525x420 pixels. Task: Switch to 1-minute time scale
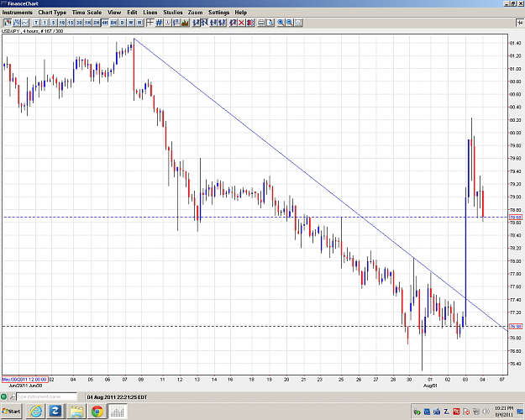[45, 23]
